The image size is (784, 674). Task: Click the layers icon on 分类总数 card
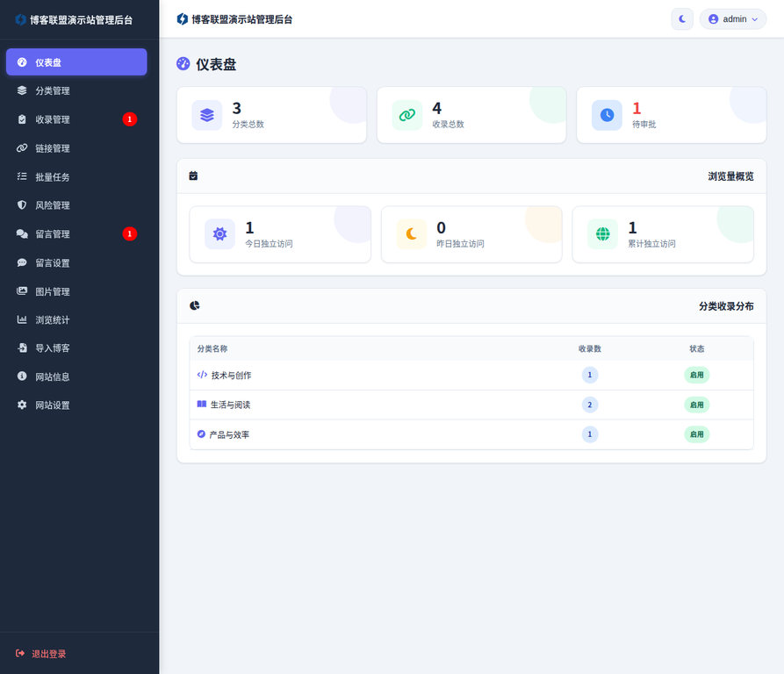tap(207, 115)
